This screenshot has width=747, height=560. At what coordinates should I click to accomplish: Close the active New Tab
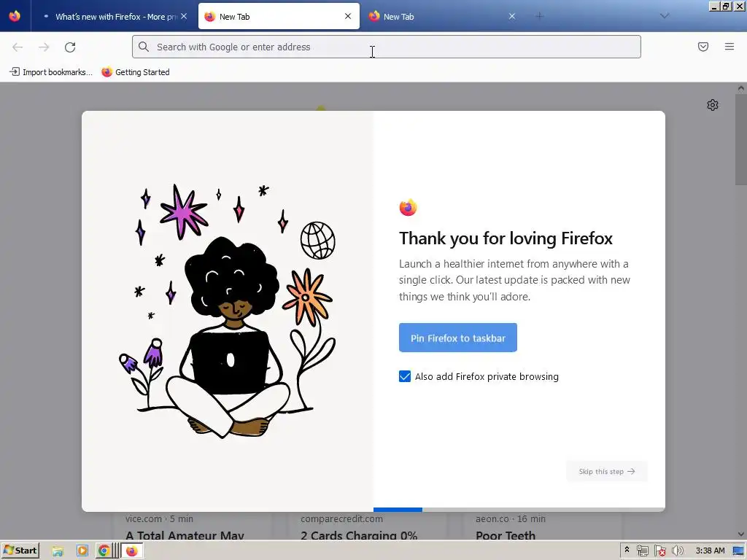[348, 16]
